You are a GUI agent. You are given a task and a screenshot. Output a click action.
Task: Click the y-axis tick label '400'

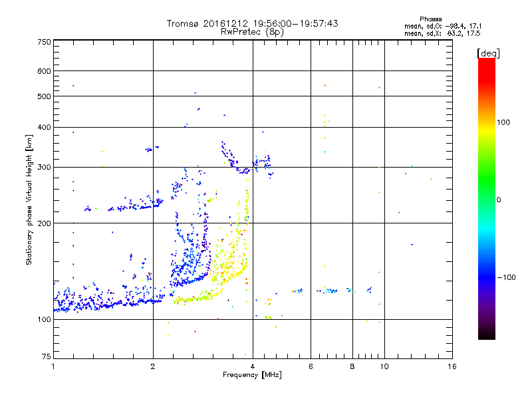(44, 127)
